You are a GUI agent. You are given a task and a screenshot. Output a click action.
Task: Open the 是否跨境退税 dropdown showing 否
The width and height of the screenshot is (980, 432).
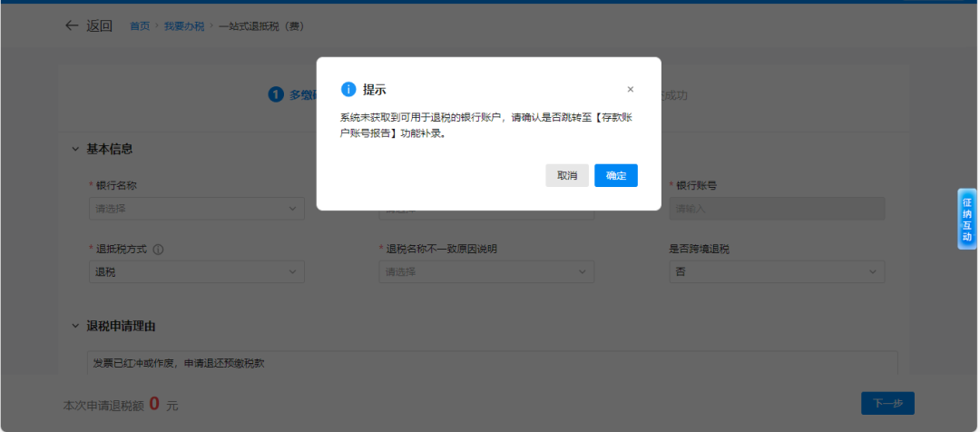click(777, 272)
